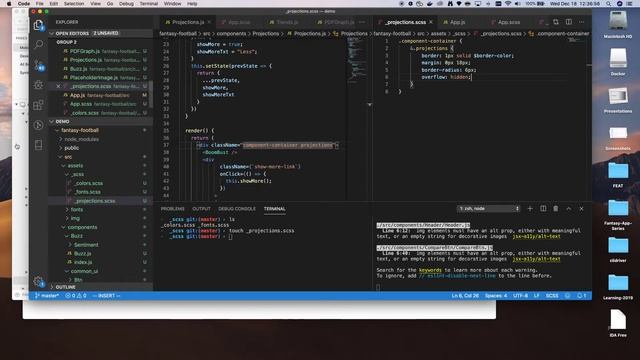Add a new terminal with plus icon
This screenshot has width=640, height=360.
tap(530, 209)
